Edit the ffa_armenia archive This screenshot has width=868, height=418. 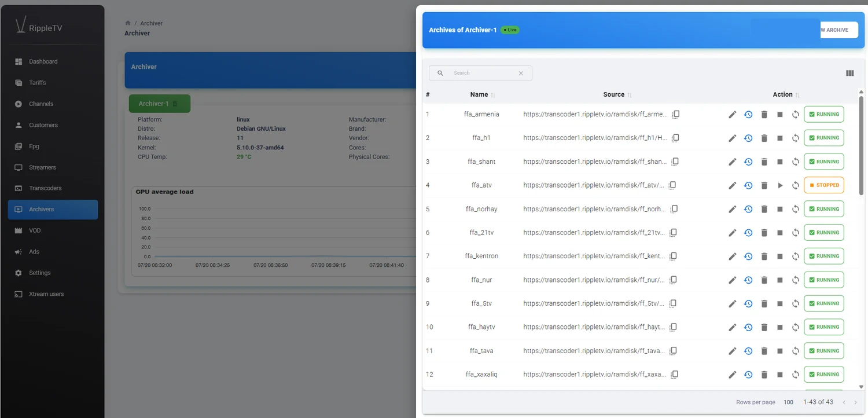tap(733, 115)
